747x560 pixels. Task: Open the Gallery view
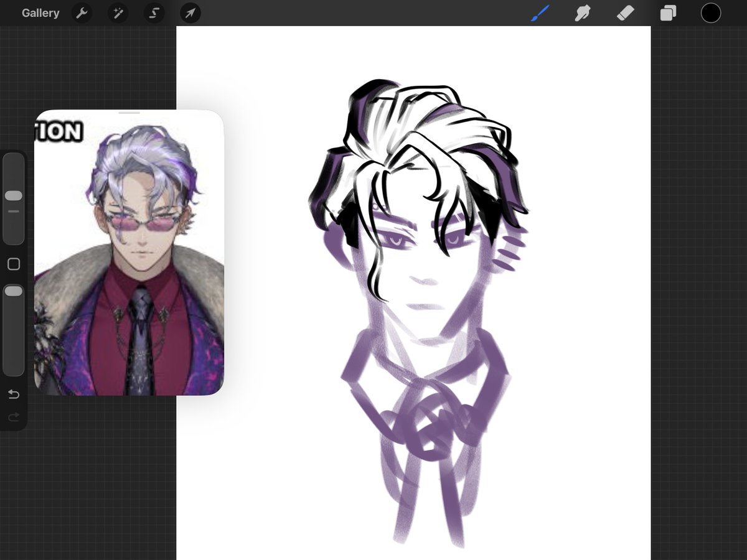coord(40,13)
